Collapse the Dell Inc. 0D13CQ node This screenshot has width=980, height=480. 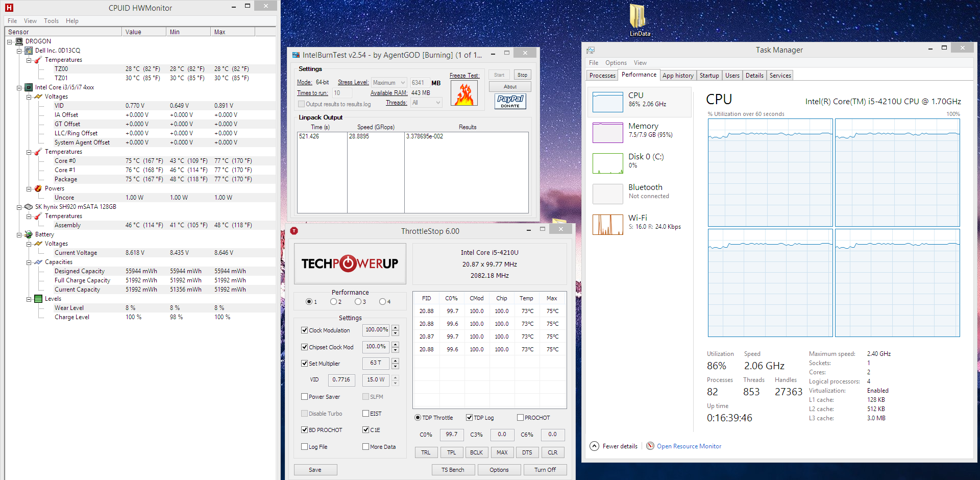pos(19,51)
